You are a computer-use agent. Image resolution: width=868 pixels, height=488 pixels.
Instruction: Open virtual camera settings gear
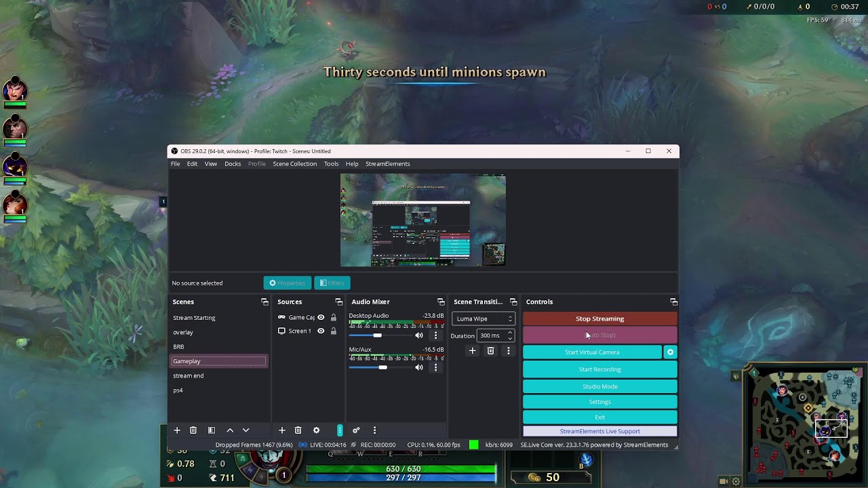(x=670, y=352)
